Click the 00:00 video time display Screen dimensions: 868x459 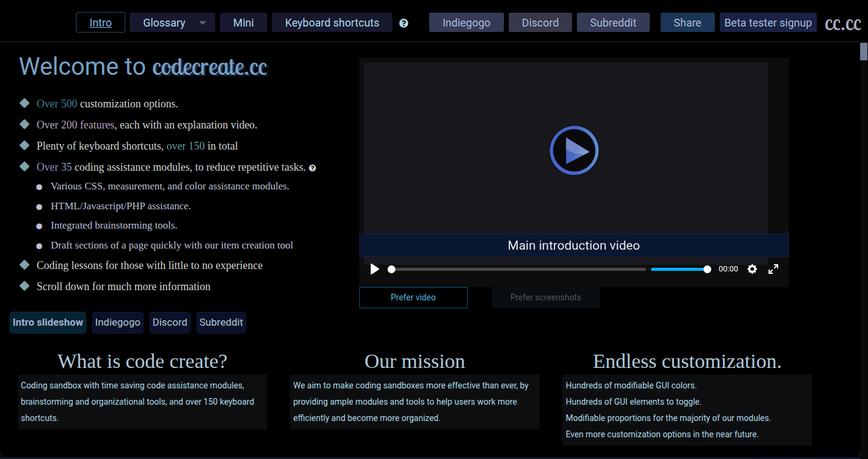[728, 269]
